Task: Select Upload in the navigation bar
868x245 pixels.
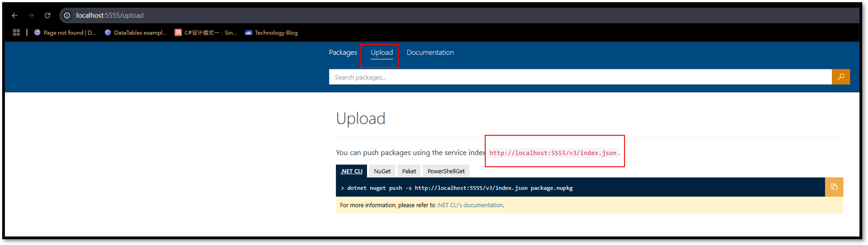Action: tap(381, 53)
